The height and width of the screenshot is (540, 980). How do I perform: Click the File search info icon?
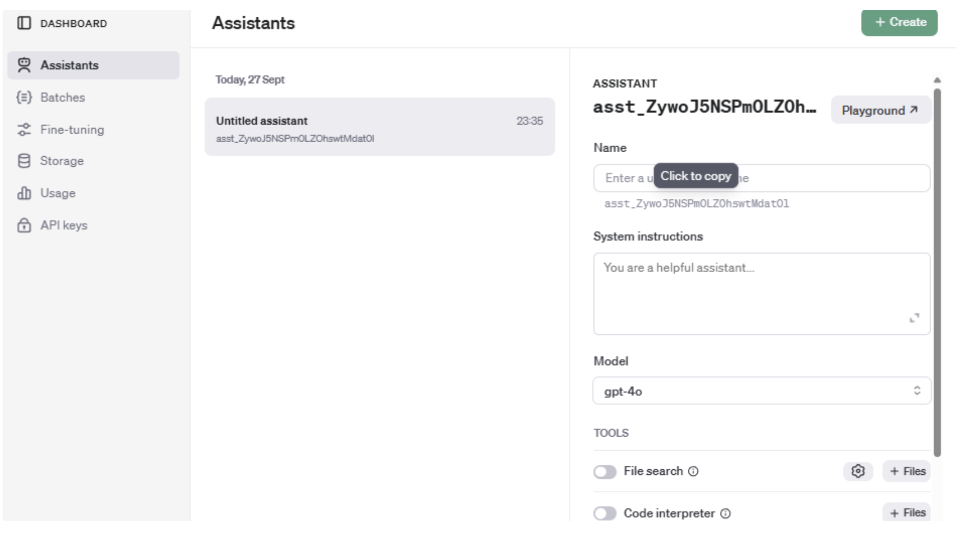693,471
